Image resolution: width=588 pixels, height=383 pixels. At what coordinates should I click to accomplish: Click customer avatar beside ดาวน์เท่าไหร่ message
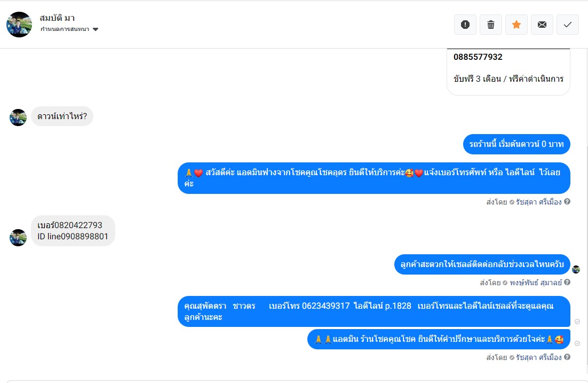click(x=18, y=118)
